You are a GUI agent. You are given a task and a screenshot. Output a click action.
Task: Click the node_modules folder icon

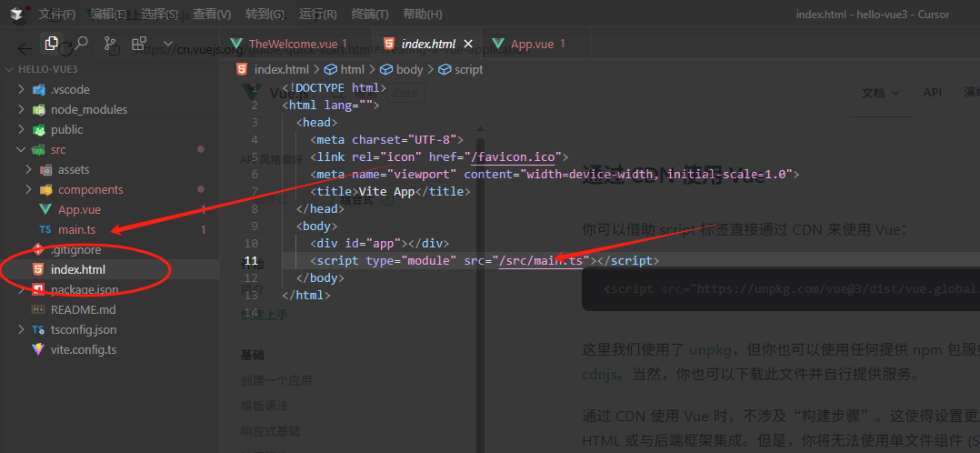click(39, 109)
